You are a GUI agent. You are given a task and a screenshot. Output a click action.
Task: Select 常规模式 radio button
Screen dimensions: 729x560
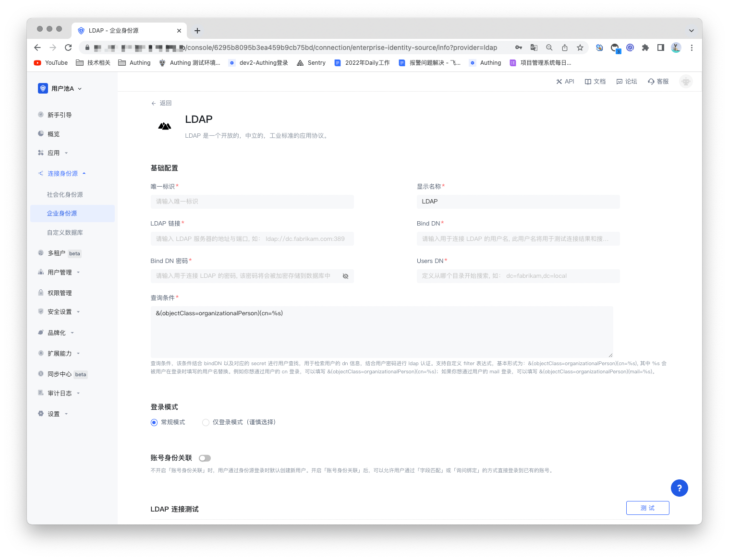click(x=154, y=422)
